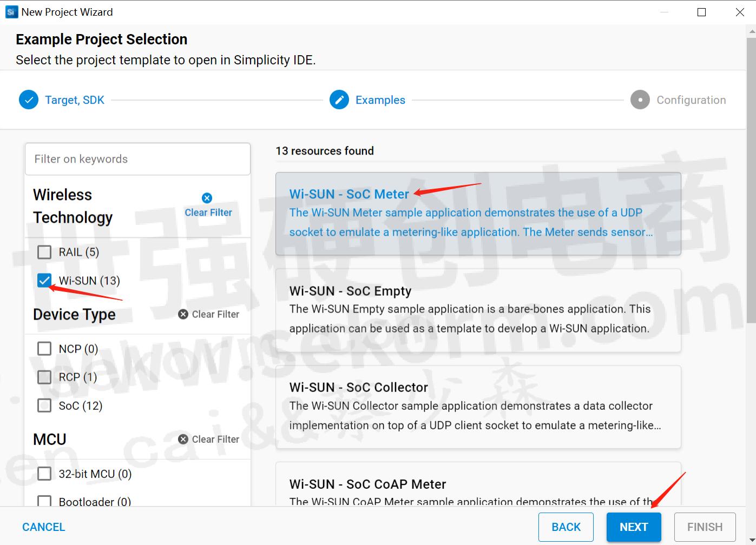The image size is (756, 545).
Task: Click CANCEL to exit the wizard
Action: (x=43, y=527)
